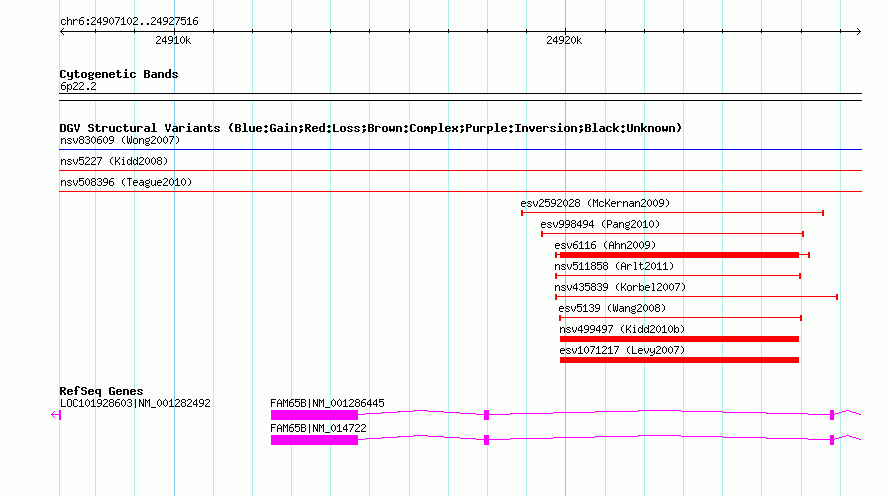
Task: Open gene LOC101928603|NM_001282492 label
Action: 135,403
